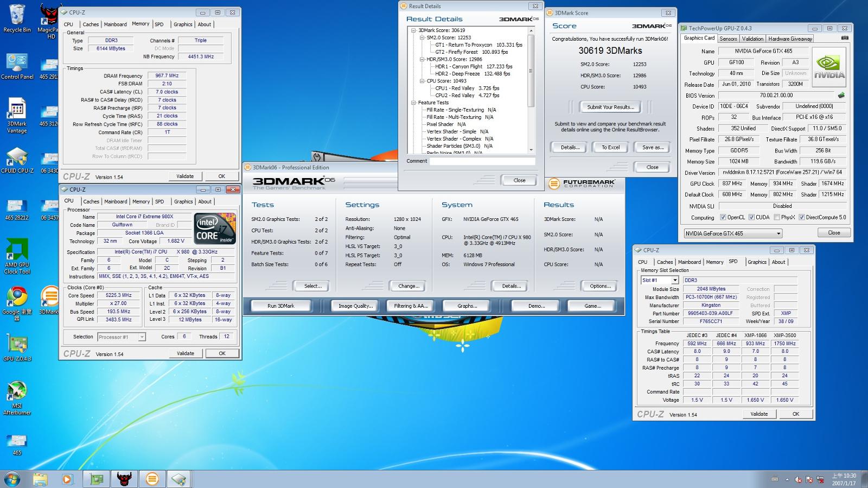
Task: Open Image Quality settings button
Action: coord(355,306)
